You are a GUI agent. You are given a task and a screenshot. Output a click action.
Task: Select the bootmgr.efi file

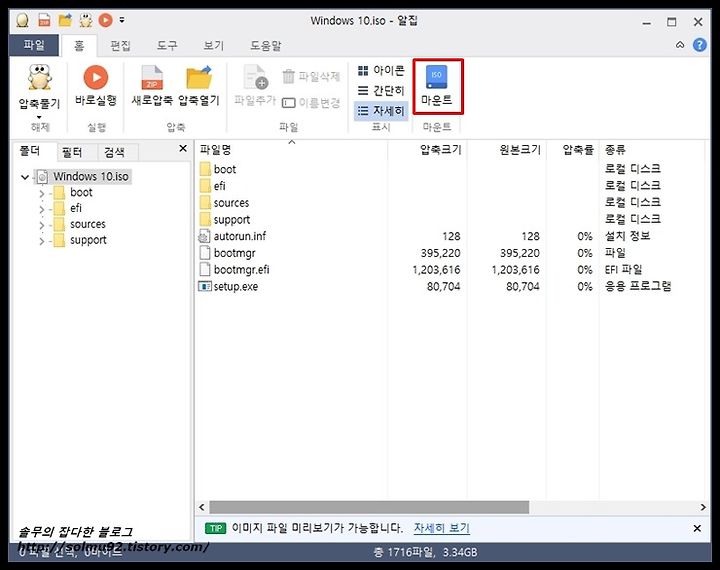click(241, 270)
